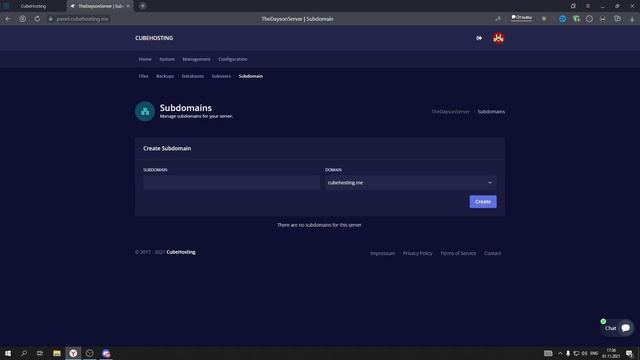Click the ENG language indicator in tray
Viewport: 640px width, 360px height.
[594, 353]
